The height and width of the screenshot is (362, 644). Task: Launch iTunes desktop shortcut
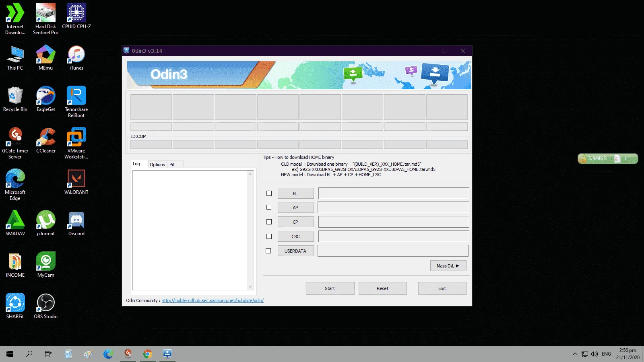(76, 58)
